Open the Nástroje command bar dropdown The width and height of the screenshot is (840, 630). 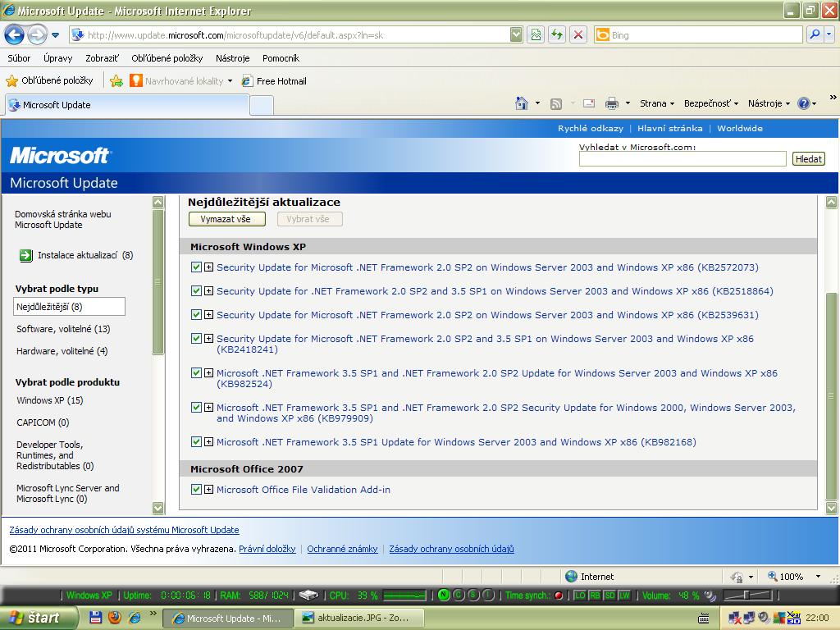click(769, 103)
